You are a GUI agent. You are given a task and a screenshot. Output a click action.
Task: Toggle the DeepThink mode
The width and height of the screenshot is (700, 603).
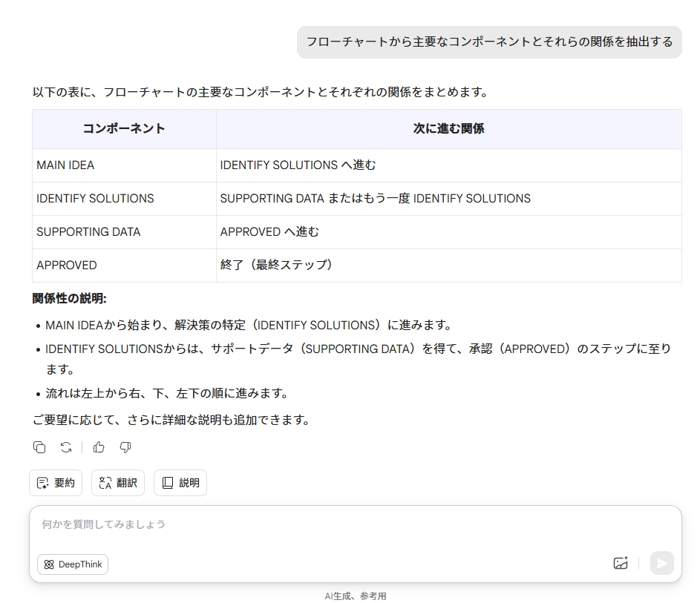coord(73,564)
